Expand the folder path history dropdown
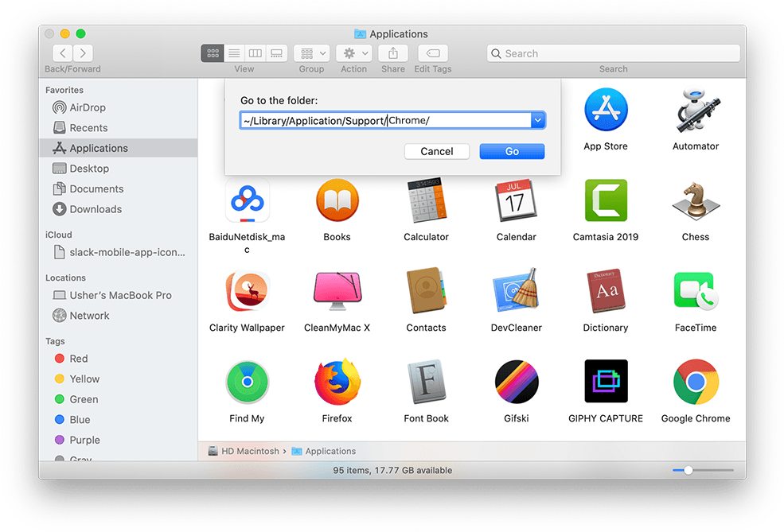The image size is (784, 532). (538, 120)
